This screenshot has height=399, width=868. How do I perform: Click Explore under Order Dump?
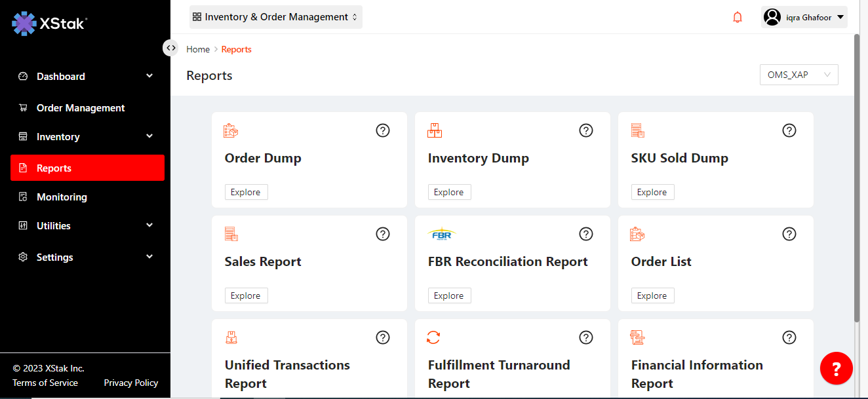click(x=246, y=192)
